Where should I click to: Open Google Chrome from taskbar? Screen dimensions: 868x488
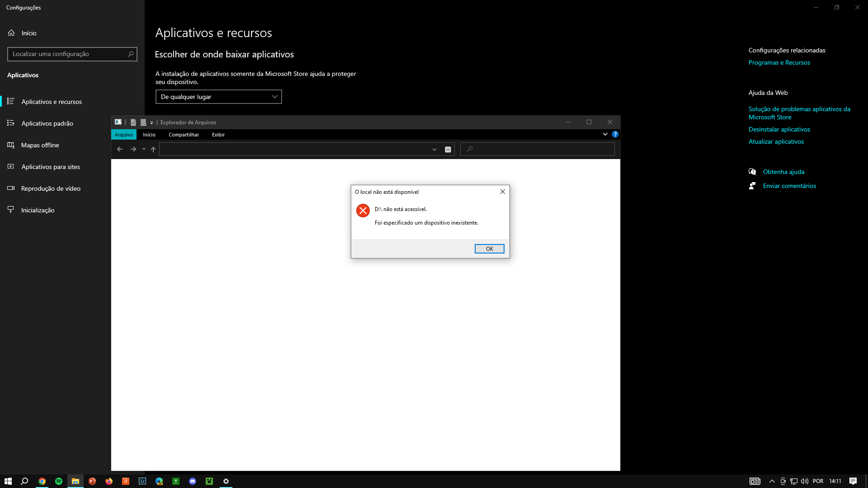coord(42,481)
